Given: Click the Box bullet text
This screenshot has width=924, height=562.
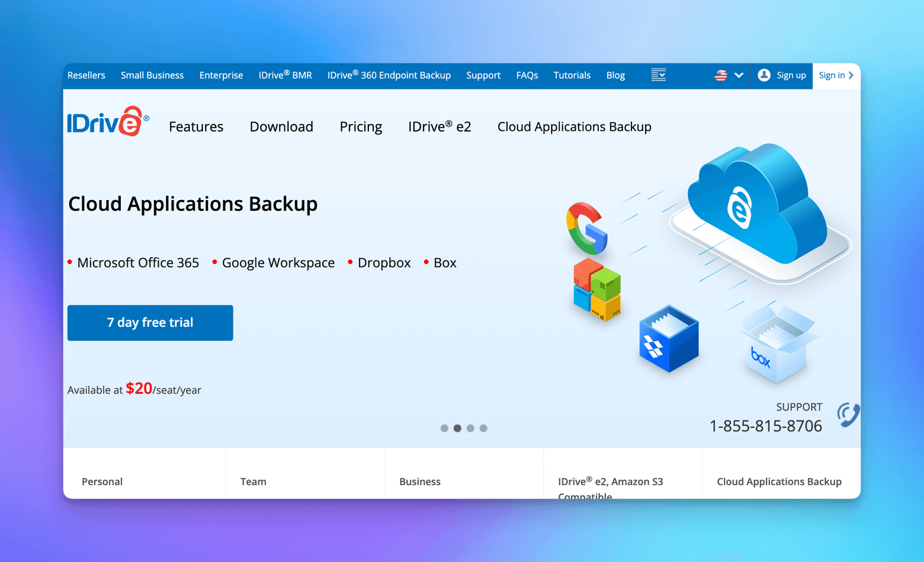Looking at the screenshot, I should click(445, 263).
